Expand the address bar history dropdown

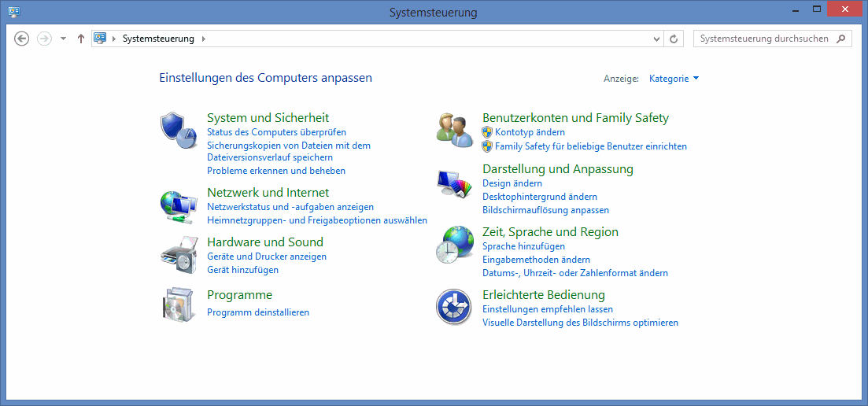(657, 39)
